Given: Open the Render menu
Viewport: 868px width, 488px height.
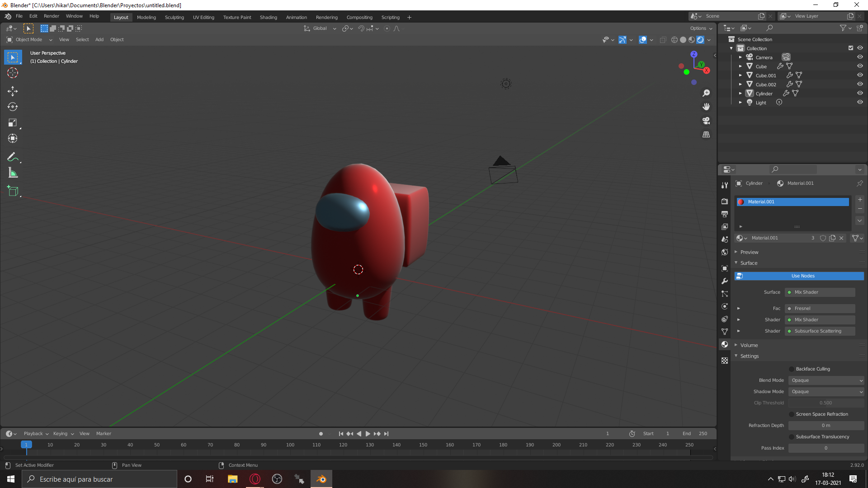Looking at the screenshot, I should click(x=51, y=16).
